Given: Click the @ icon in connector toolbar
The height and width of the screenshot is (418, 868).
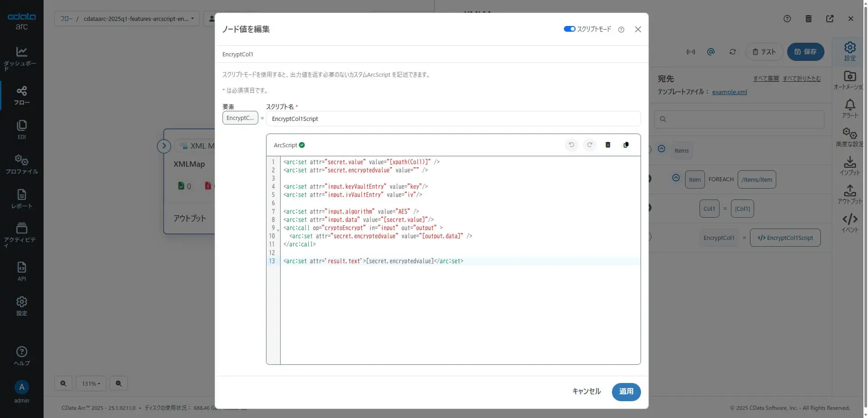Looking at the screenshot, I should pos(711,52).
